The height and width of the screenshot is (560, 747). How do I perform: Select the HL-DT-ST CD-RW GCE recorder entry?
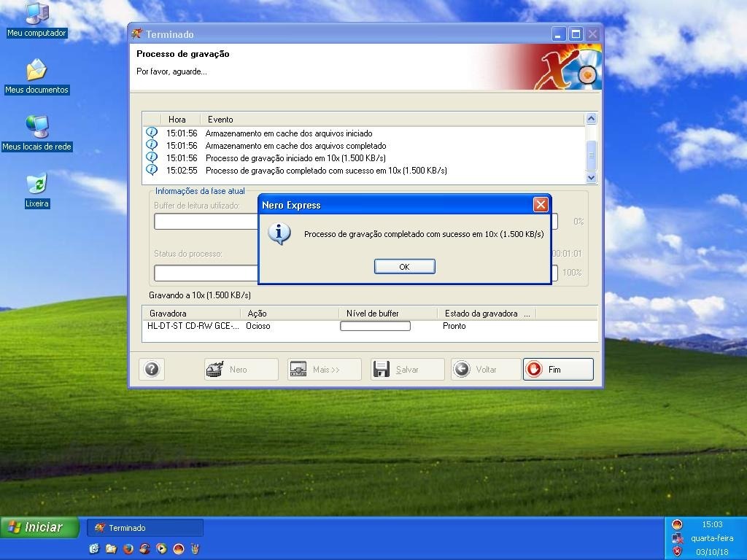(x=193, y=326)
